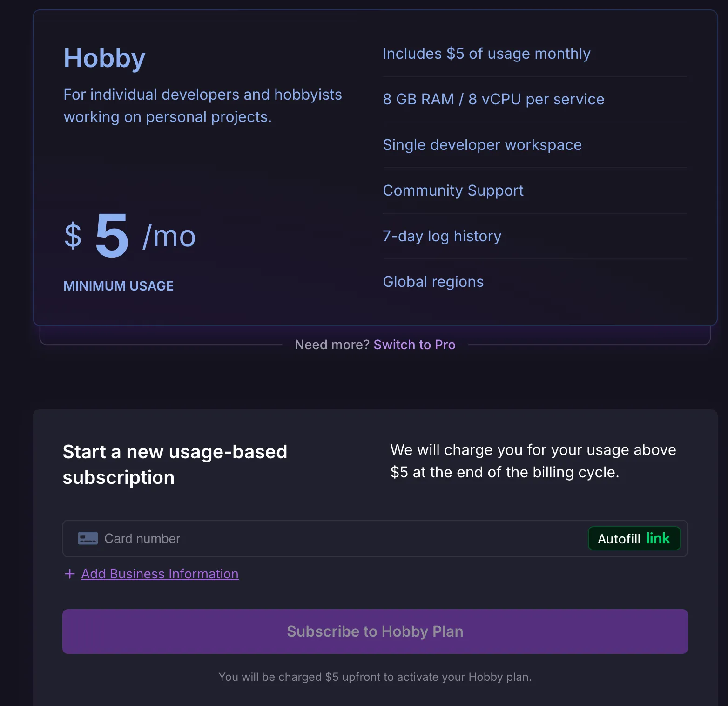728x706 pixels.
Task: Click the Need more? prompt text
Action: (331, 345)
